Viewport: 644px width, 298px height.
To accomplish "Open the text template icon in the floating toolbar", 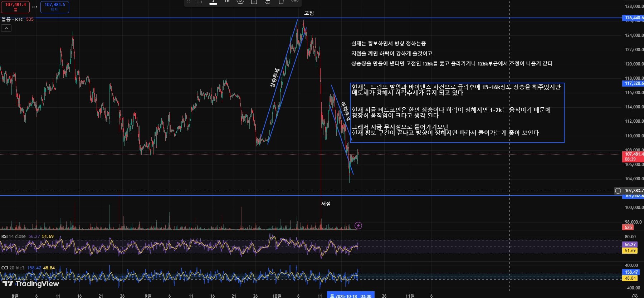I will coord(199,2).
